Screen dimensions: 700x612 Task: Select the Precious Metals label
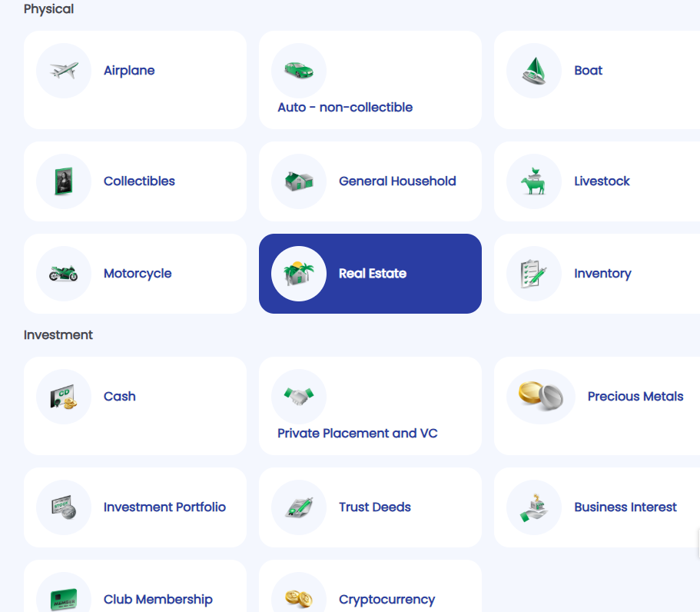pos(635,397)
